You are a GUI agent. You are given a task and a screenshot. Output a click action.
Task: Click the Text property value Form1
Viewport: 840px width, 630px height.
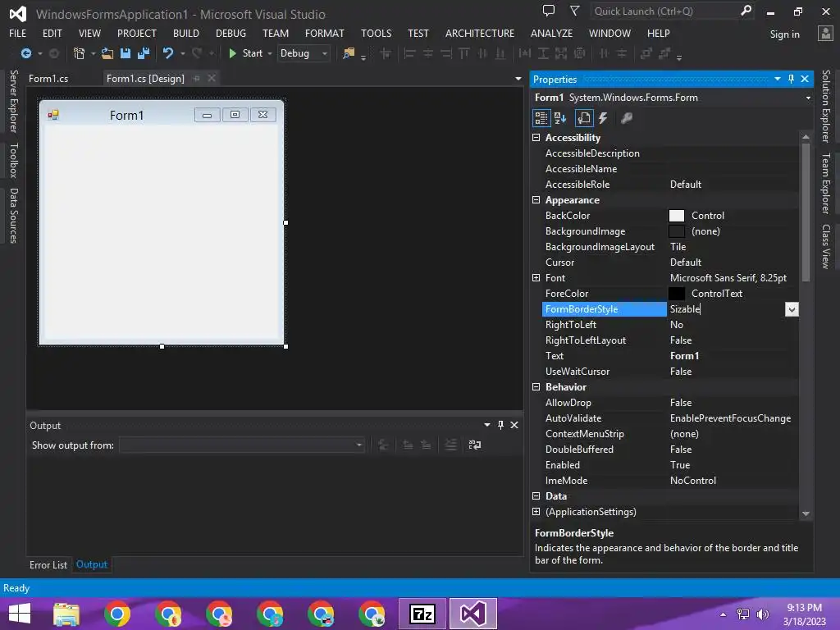(685, 356)
